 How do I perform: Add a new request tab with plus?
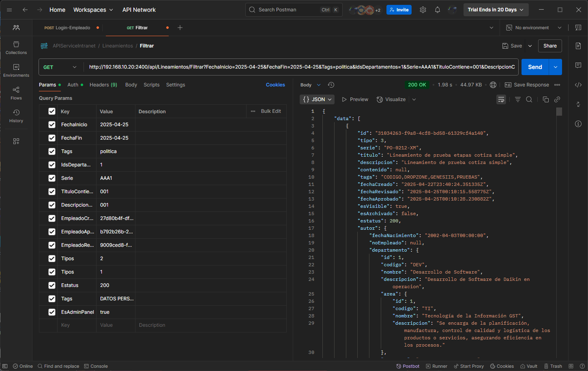(180, 28)
